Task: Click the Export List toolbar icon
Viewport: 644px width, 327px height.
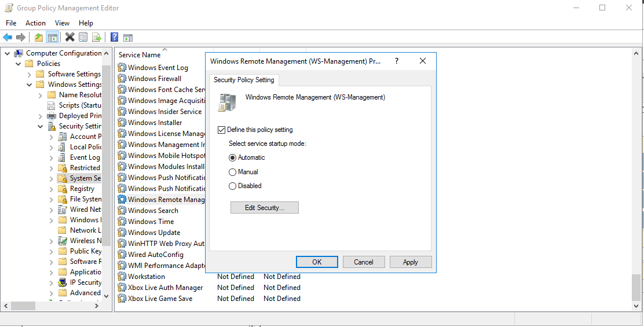Action: point(97,38)
